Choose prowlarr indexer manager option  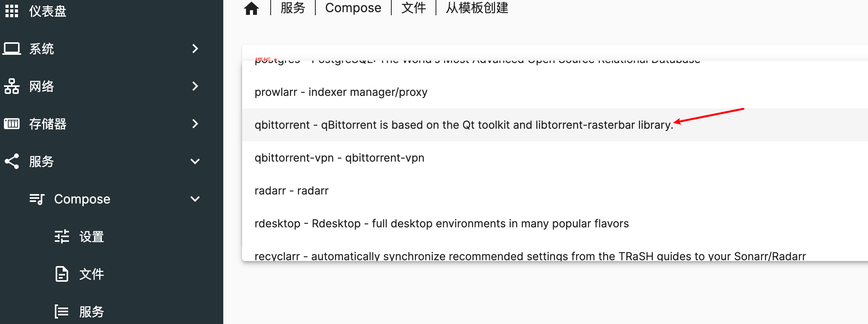click(x=341, y=92)
